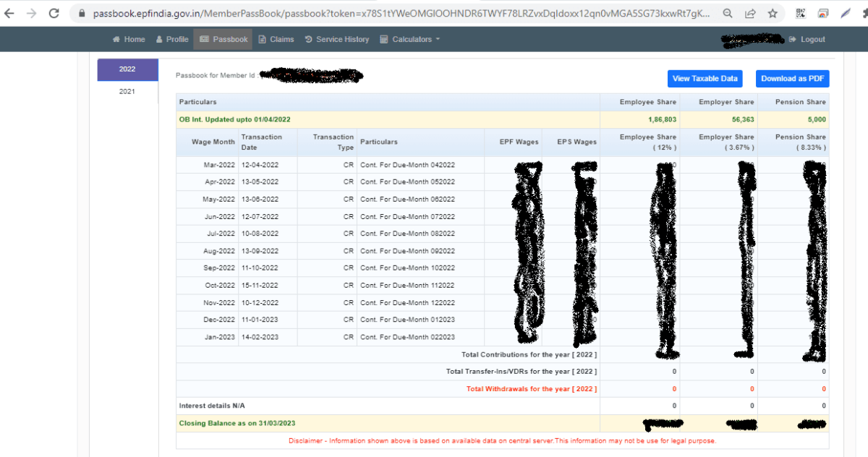Open Service History from the navbar
The image size is (868, 457).
coord(337,39)
